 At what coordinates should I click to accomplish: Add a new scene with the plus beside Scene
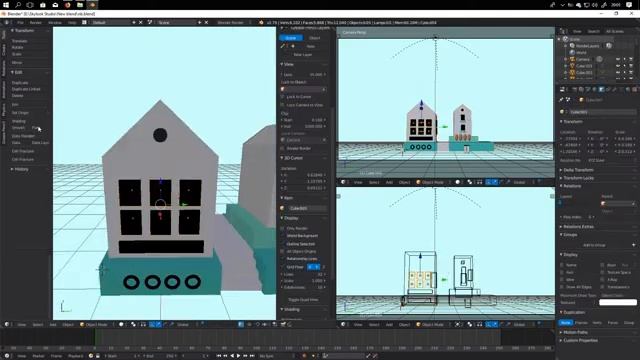pos(200,22)
